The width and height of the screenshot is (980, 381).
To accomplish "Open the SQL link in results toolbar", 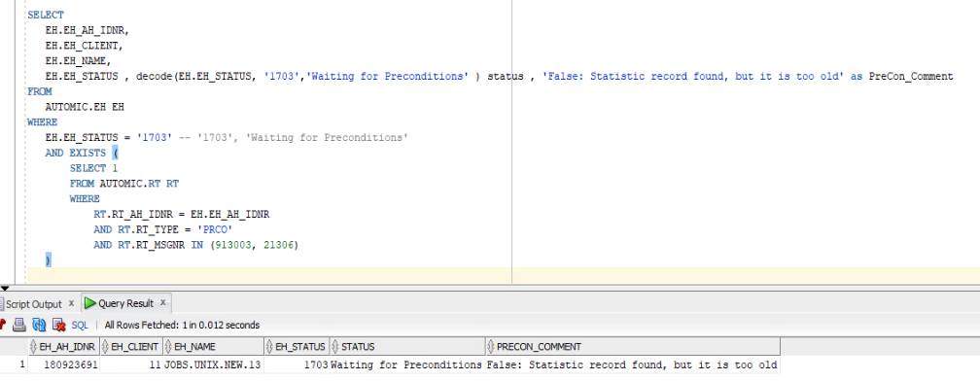I will click(x=80, y=325).
